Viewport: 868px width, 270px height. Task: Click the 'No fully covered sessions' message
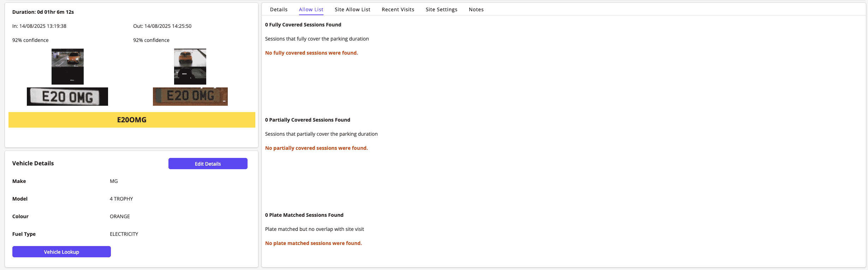[x=311, y=53]
